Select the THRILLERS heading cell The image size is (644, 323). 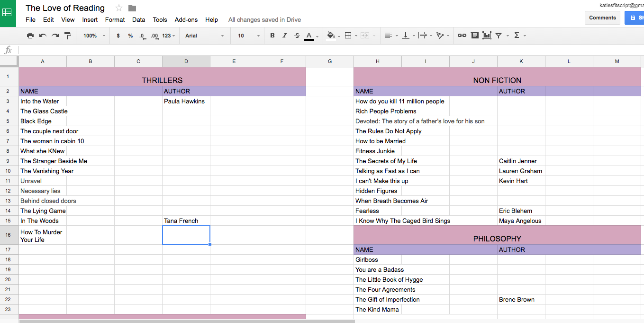click(162, 77)
